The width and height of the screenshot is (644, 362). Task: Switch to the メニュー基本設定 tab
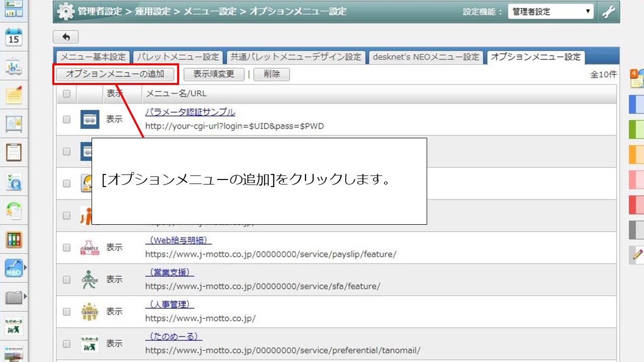click(x=93, y=57)
